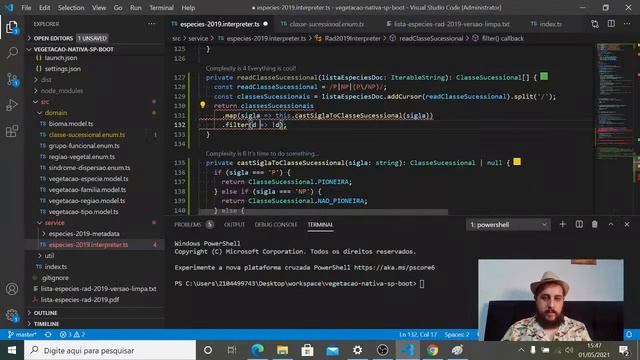Open the Source Control view

(x=12, y=79)
